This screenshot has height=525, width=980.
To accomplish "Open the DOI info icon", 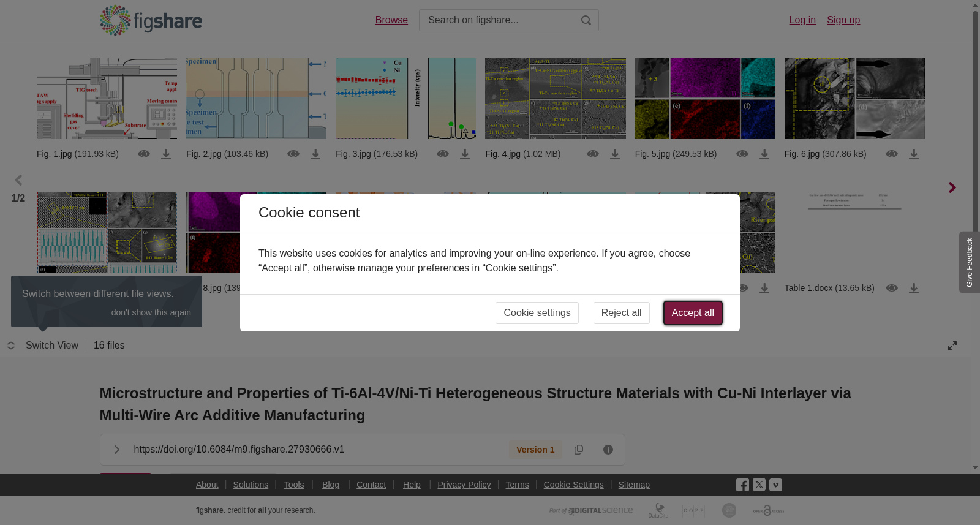I will [x=608, y=450].
